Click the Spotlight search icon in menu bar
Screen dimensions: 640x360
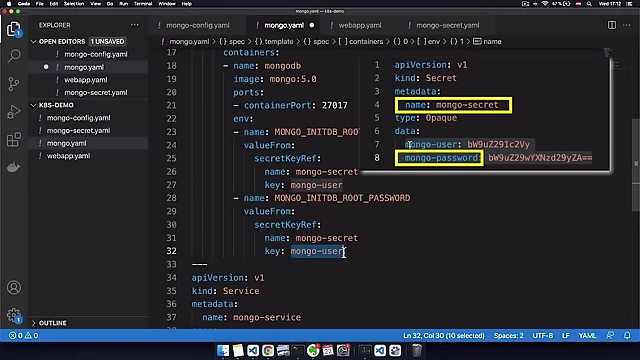[589, 4]
